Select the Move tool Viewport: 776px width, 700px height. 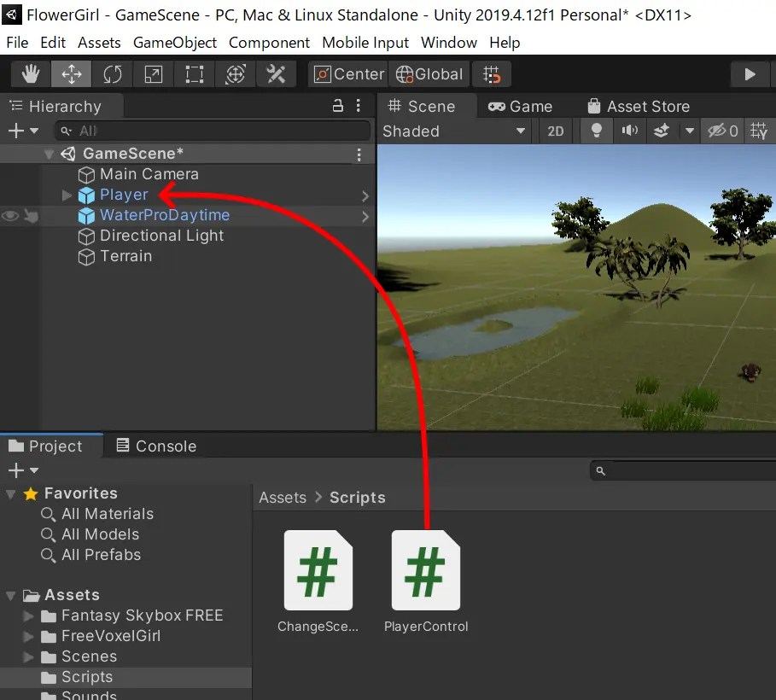click(72, 74)
